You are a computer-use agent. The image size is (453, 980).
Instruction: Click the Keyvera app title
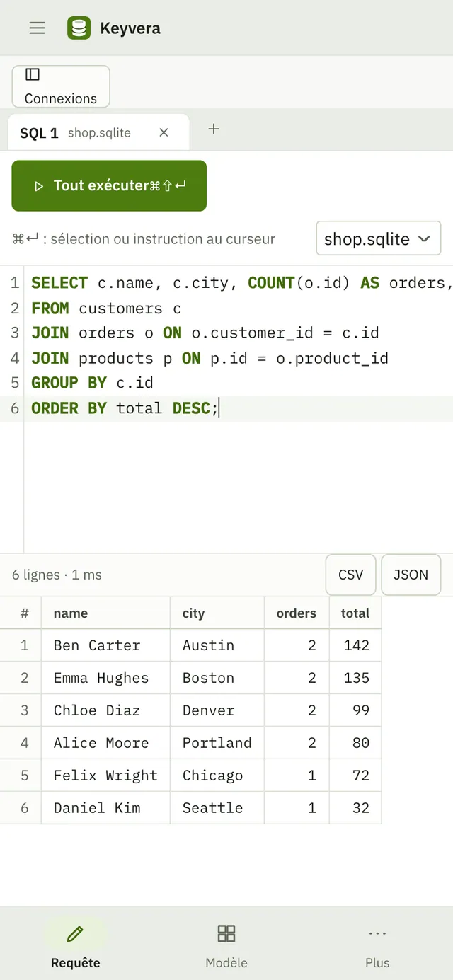coord(130,28)
